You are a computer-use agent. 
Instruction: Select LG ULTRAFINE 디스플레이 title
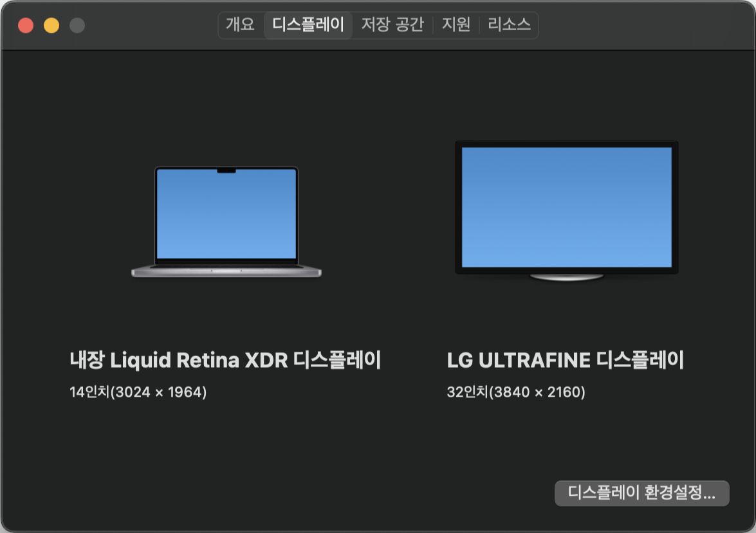pyautogui.click(x=565, y=360)
